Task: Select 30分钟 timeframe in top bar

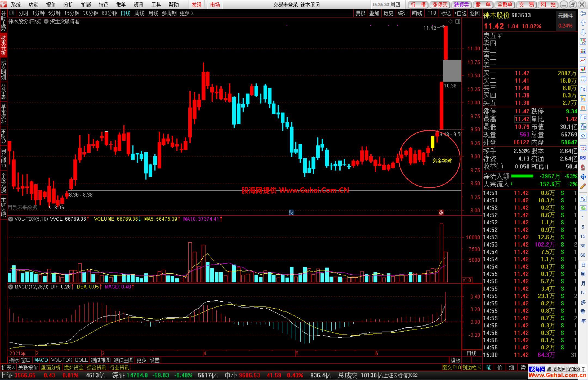Action: (90, 13)
